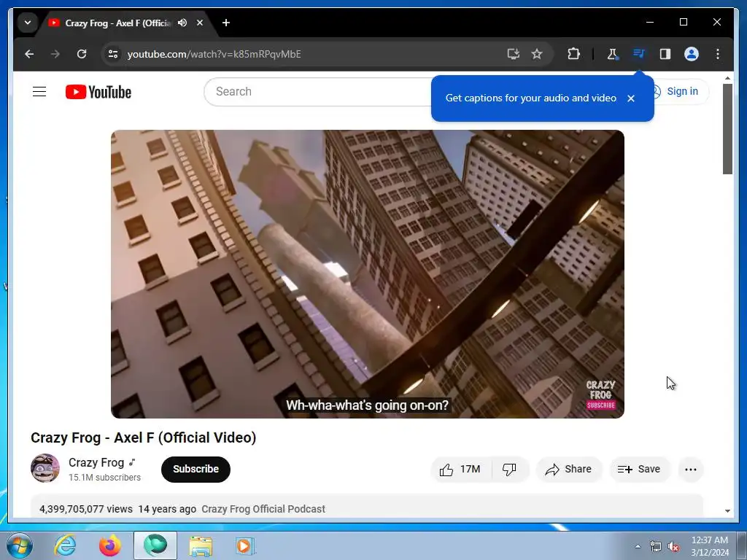Image resolution: width=747 pixels, height=560 pixels.
Task: Open Windows Media Player from taskbar
Action: pos(245,545)
